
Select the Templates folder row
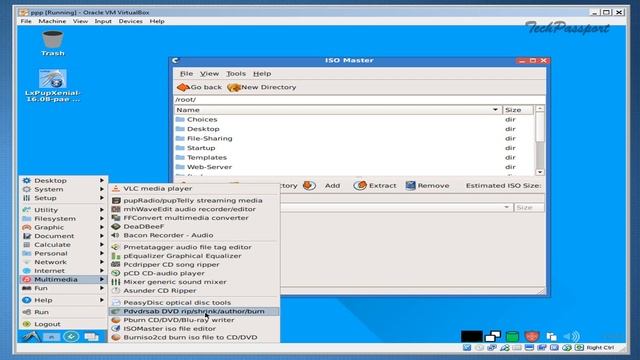[x=354, y=158]
